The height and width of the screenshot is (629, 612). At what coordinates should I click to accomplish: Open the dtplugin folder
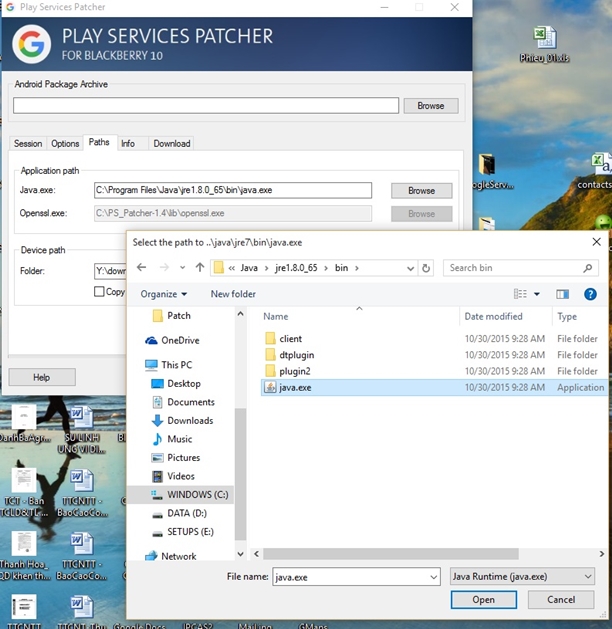[x=298, y=355]
